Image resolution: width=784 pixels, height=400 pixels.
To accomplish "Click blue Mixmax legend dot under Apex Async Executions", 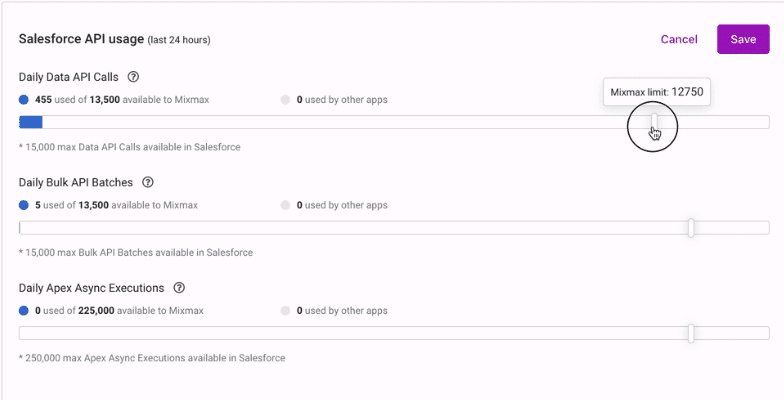I will [x=24, y=311].
